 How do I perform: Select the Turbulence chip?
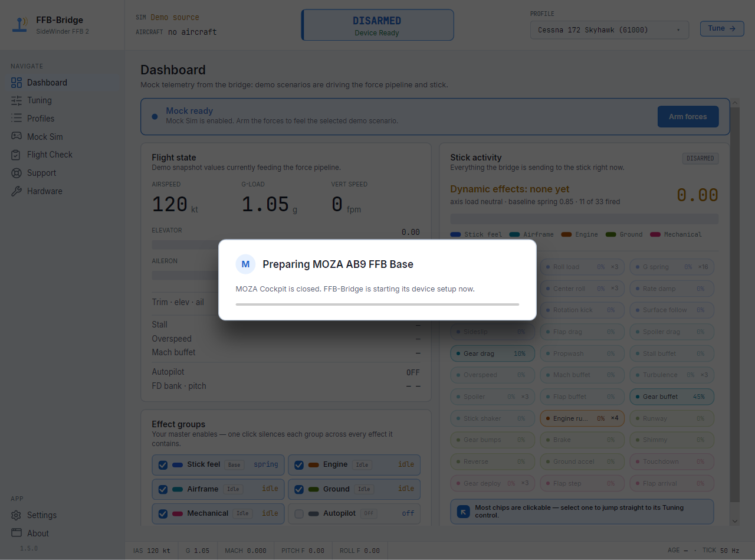click(x=672, y=375)
